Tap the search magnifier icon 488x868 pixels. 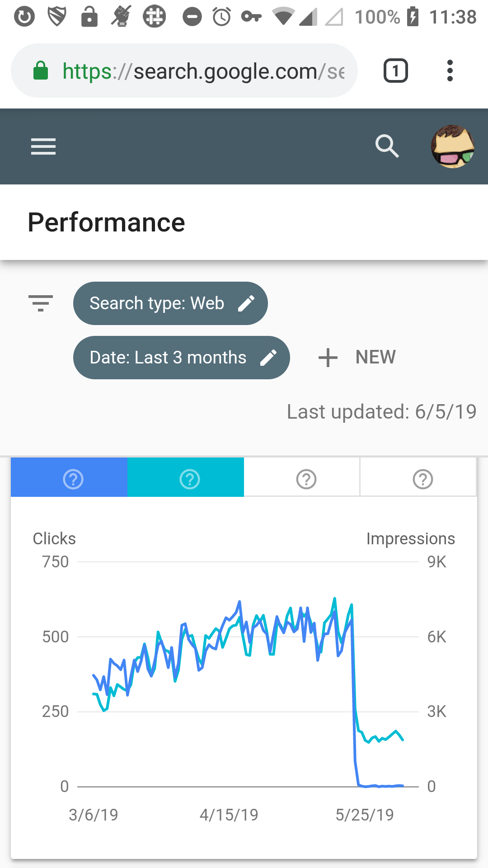pyautogui.click(x=387, y=146)
